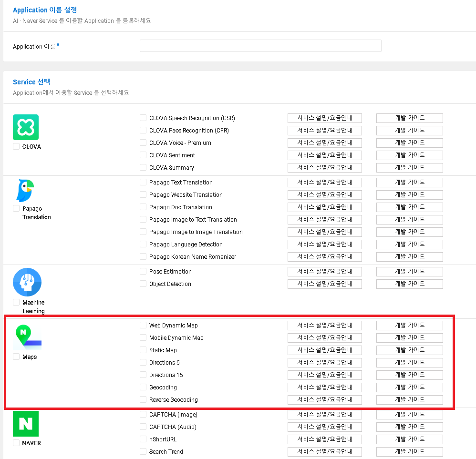Check Papago Image to Image Translation
The image size is (476, 459).
tap(143, 232)
